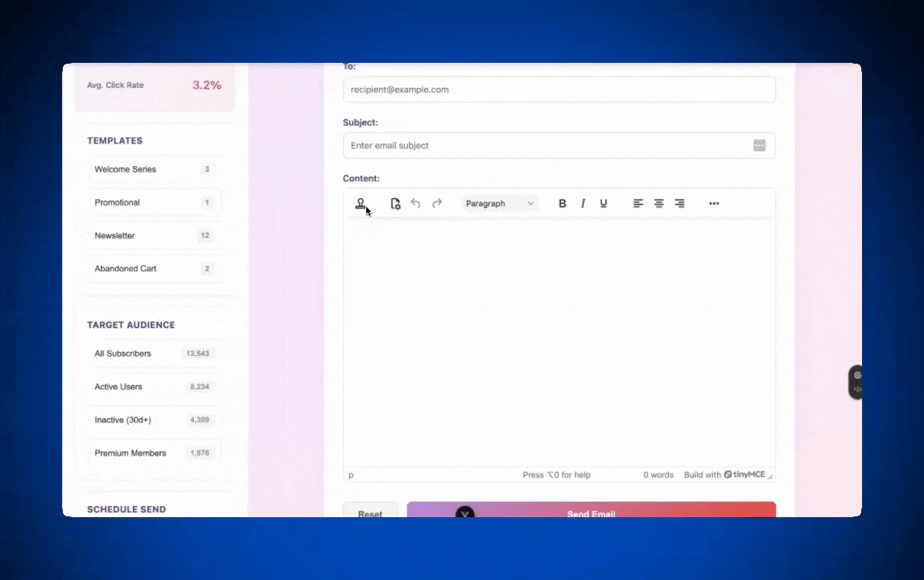Click the 4,309 inactive count badge

[x=200, y=420]
